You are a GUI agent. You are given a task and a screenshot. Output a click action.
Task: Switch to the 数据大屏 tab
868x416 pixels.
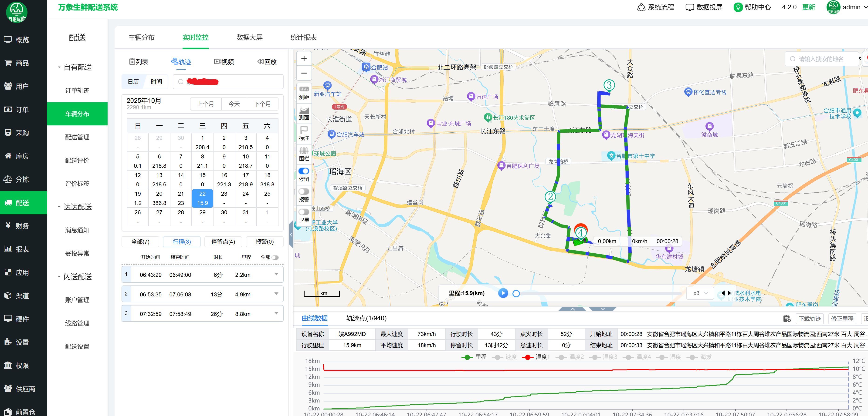(249, 37)
